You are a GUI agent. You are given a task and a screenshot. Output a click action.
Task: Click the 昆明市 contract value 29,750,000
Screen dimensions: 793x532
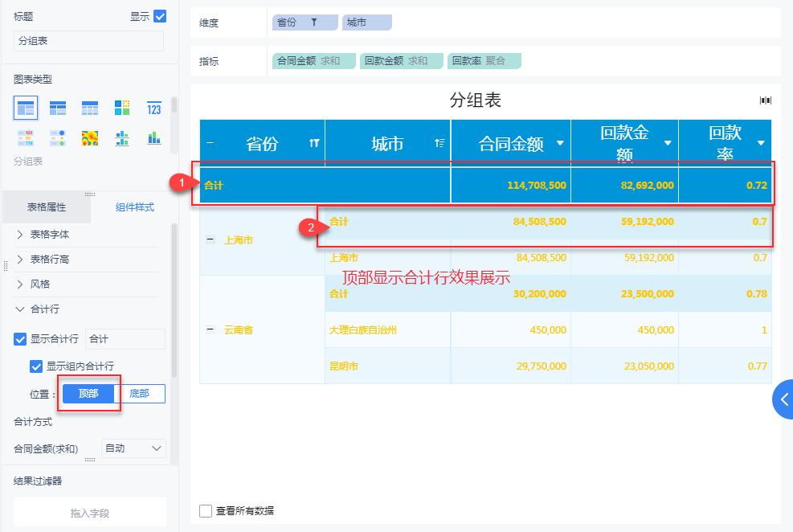[x=542, y=366]
